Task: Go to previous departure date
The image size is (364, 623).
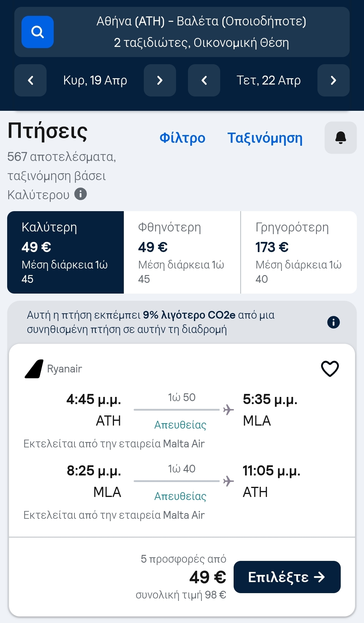Action: 30,80
